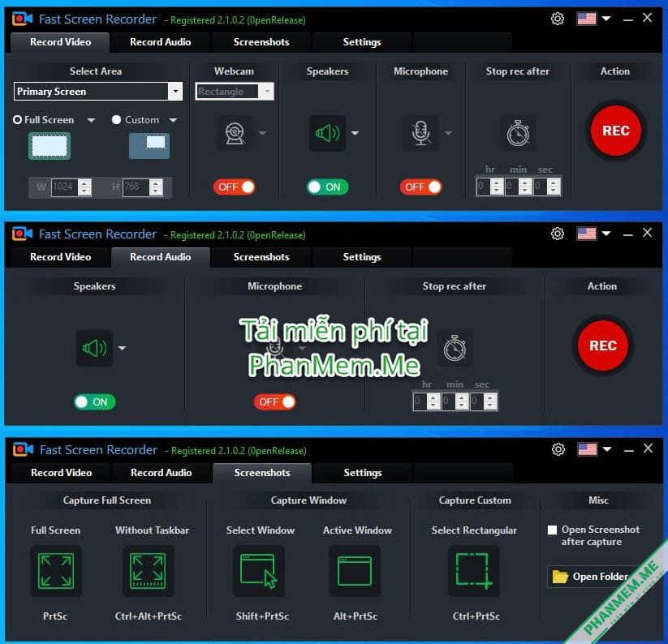
Task: Expand speakers device arrow in Record Audio window
Action: (x=123, y=348)
